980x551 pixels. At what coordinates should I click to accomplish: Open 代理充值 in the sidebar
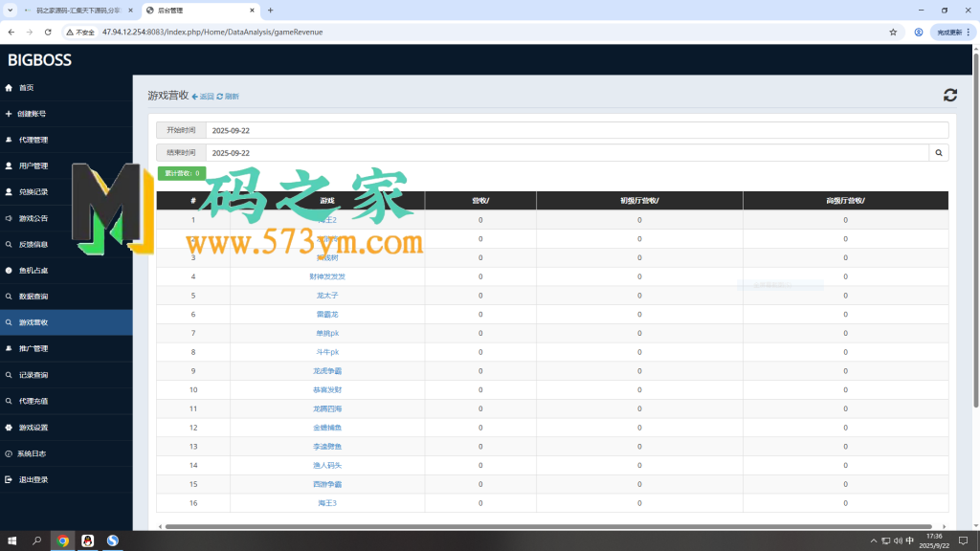coord(66,401)
